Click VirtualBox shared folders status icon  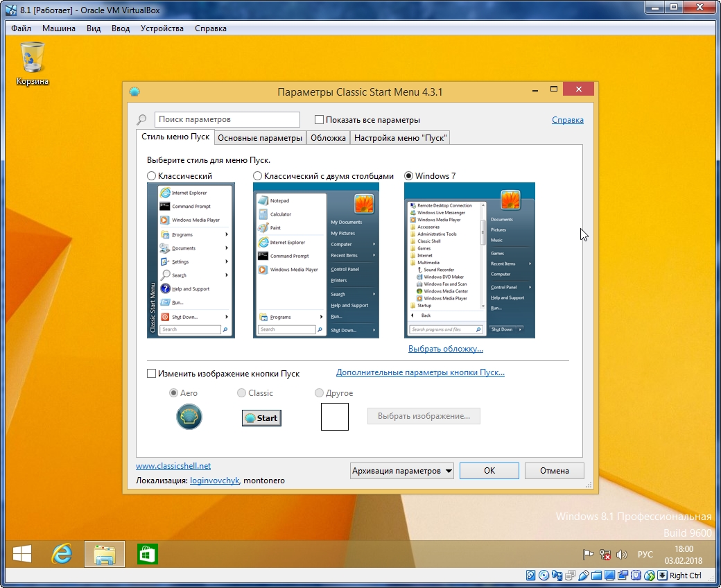[x=597, y=575]
